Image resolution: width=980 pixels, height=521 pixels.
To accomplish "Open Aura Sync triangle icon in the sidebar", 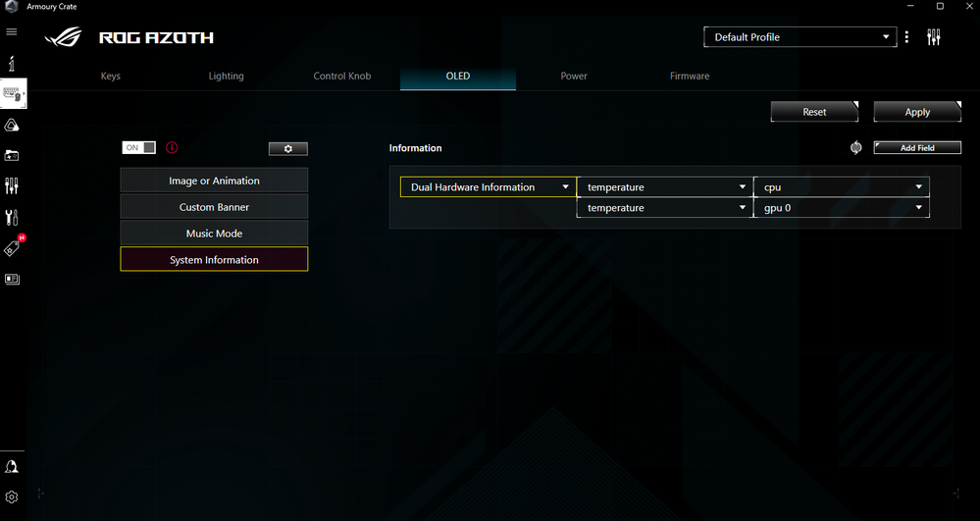I will 11,126.
